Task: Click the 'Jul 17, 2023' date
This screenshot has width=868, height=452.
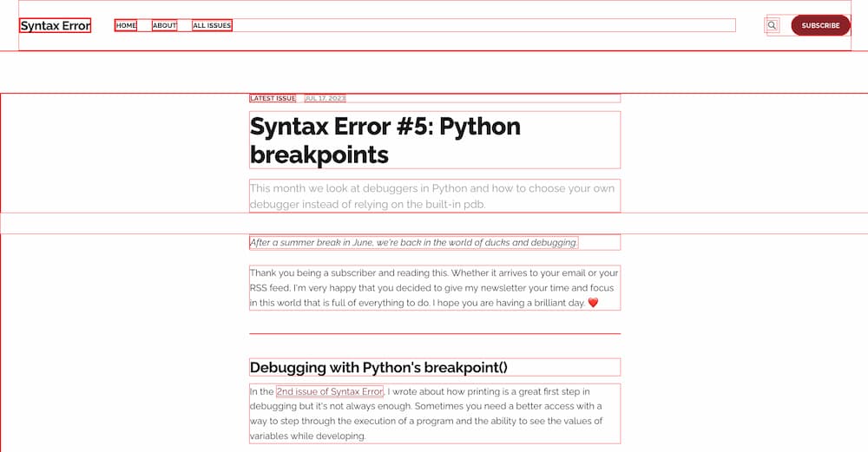Action: pos(325,99)
